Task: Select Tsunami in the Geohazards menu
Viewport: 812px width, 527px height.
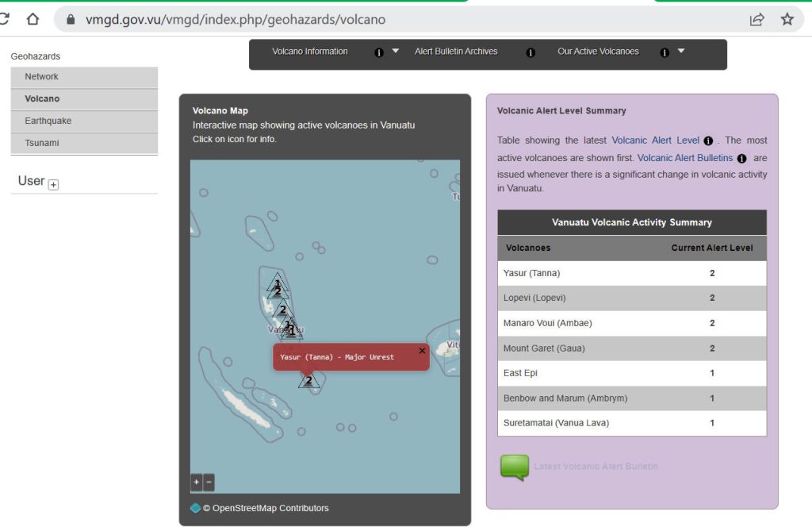Action: click(42, 143)
